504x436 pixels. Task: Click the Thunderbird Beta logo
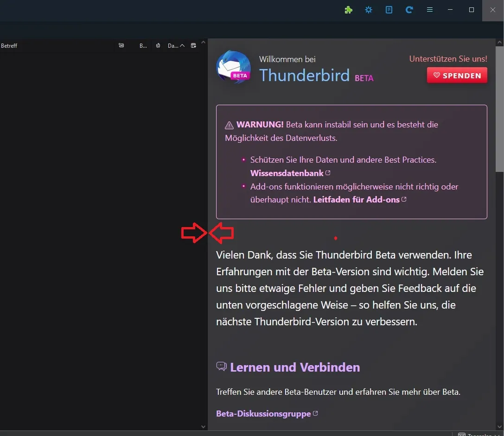tap(234, 67)
